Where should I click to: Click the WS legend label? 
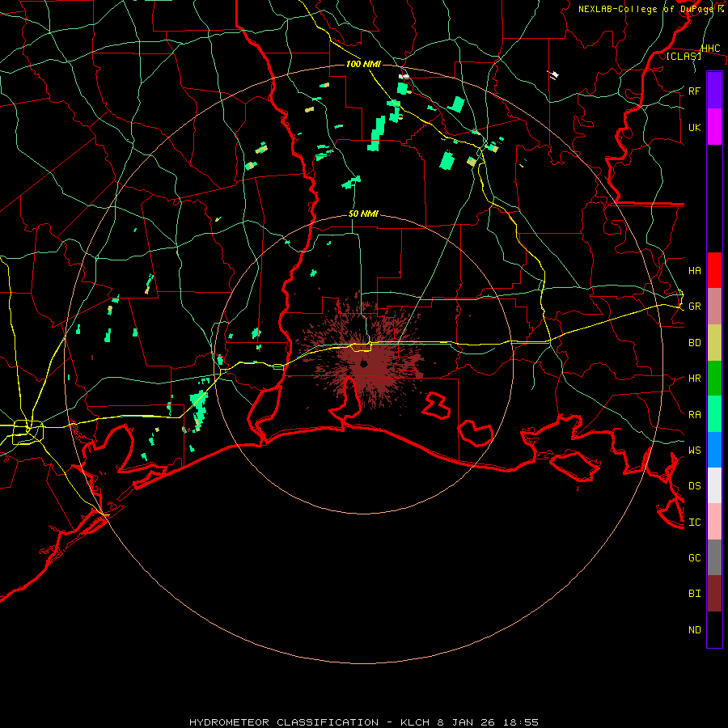[694, 450]
